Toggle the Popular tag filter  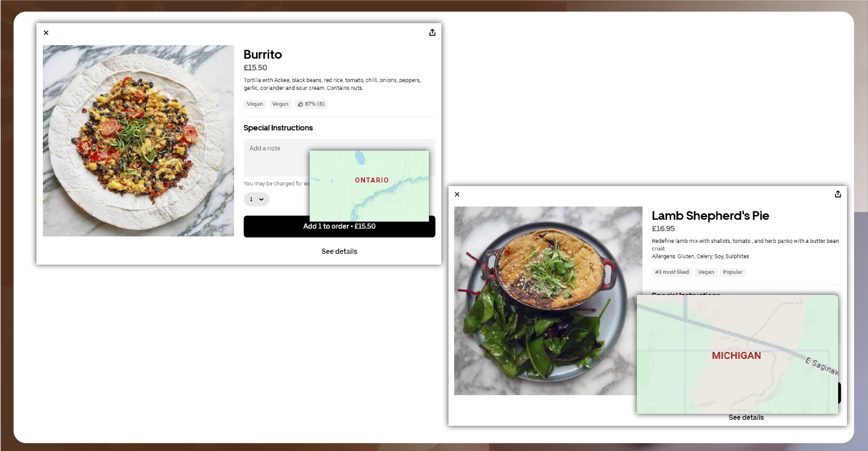click(x=733, y=272)
